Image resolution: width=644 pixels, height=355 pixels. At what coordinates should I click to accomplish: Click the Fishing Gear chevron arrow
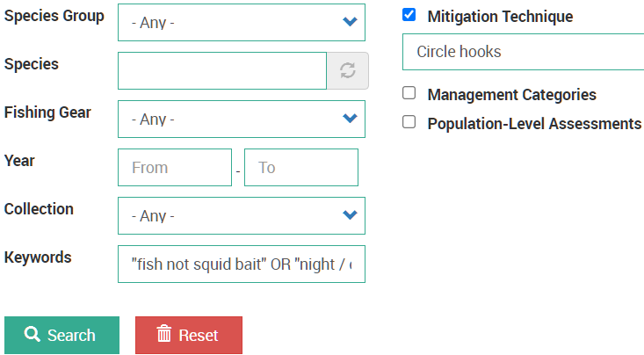(350, 119)
